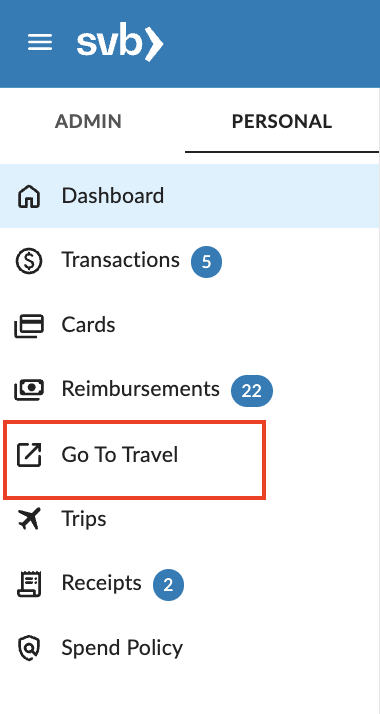
Task: Select the PERSONAL tab
Action: [x=282, y=122]
